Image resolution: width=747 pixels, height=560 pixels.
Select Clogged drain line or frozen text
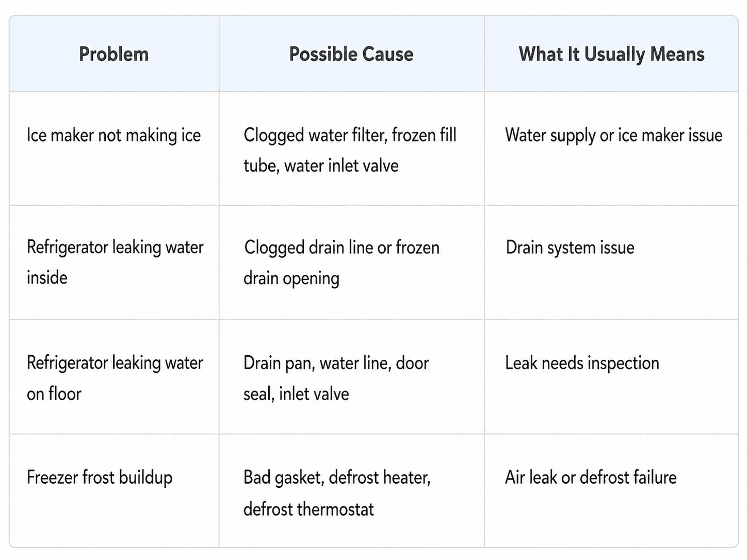(342, 248)
